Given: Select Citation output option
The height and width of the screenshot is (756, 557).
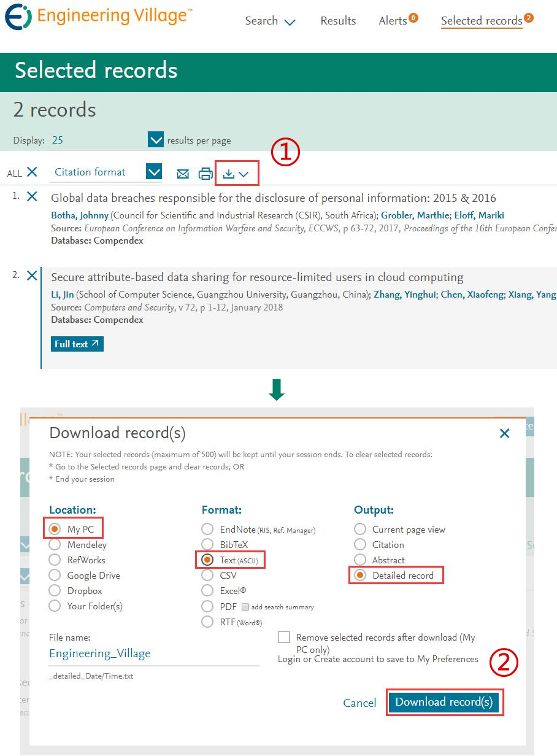Looking at the screenshot, I should tap(360, 544).
